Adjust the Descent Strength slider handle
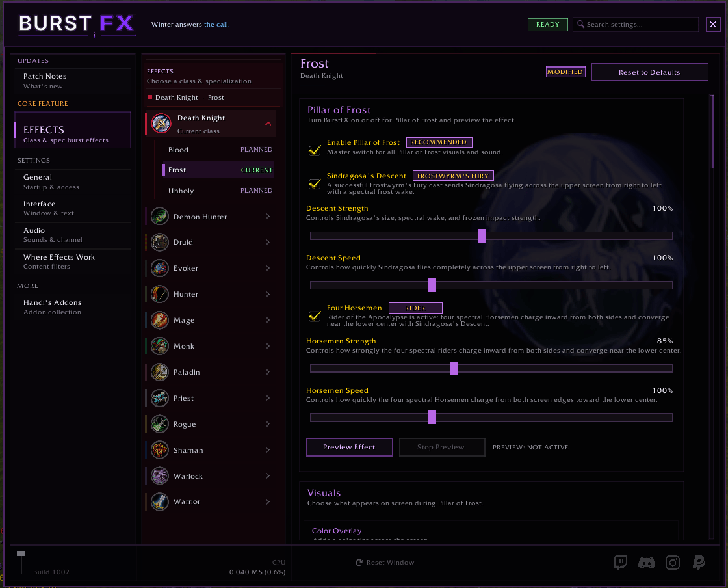The width and height of the screenshot is (728, 588). pyautogui.click(x=482, y=236)
